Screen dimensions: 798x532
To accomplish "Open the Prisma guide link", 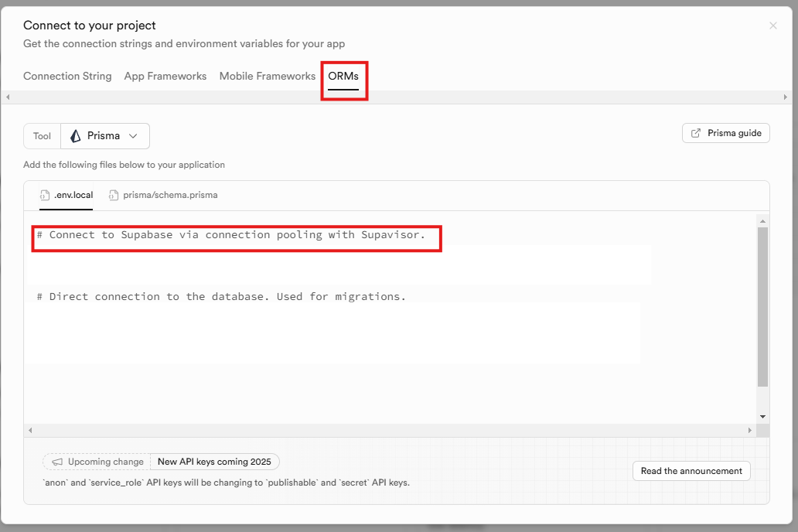I will 726,133.
